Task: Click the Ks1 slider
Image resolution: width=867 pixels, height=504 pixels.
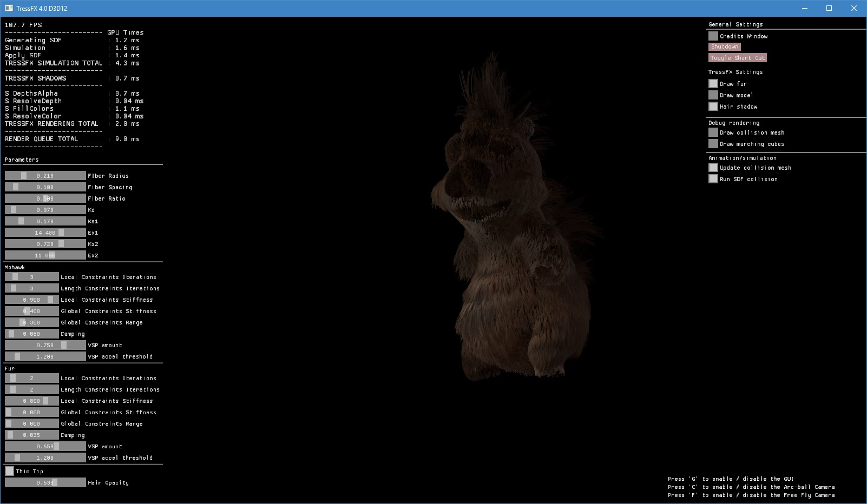Action: pos(45,221)
